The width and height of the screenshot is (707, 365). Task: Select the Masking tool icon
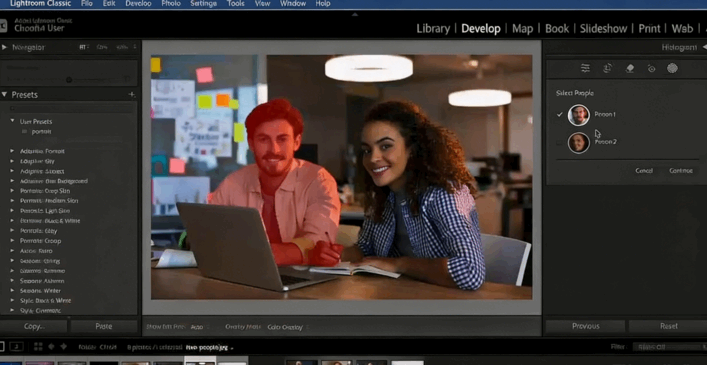672,68
